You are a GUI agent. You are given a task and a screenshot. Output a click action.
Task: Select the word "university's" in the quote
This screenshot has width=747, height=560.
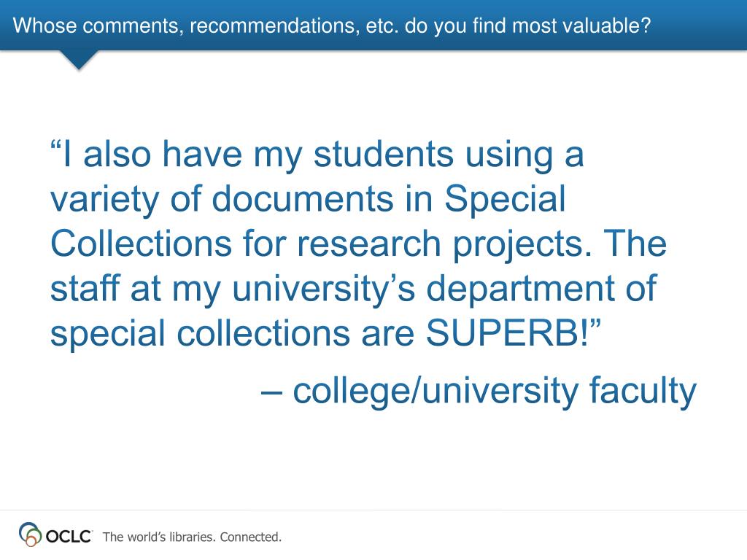point(323,289)
